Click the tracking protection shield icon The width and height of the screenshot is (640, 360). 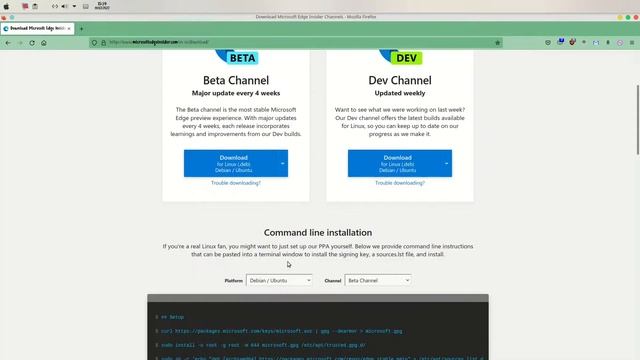[x=94, y=42]
